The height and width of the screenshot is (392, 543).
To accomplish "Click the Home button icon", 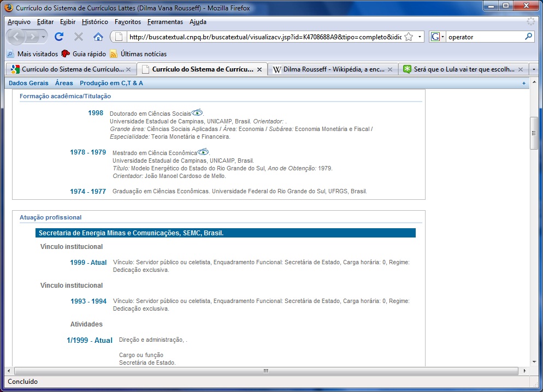I will click(98, 37).
